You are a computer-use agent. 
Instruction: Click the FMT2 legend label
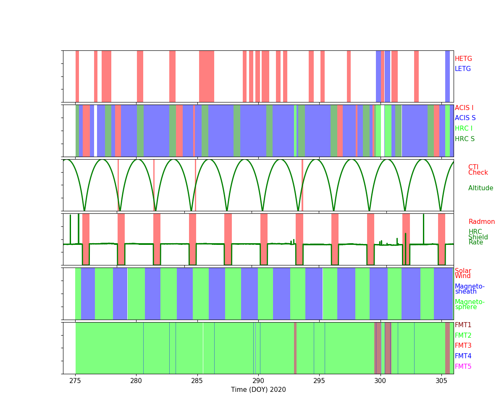coord(463,336)
